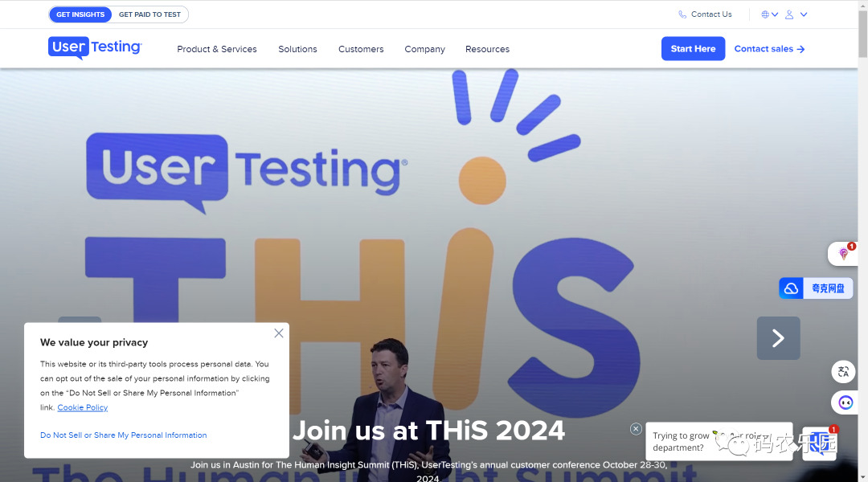
Task: Click the Contact Us link
Action: tap(711, 14)
